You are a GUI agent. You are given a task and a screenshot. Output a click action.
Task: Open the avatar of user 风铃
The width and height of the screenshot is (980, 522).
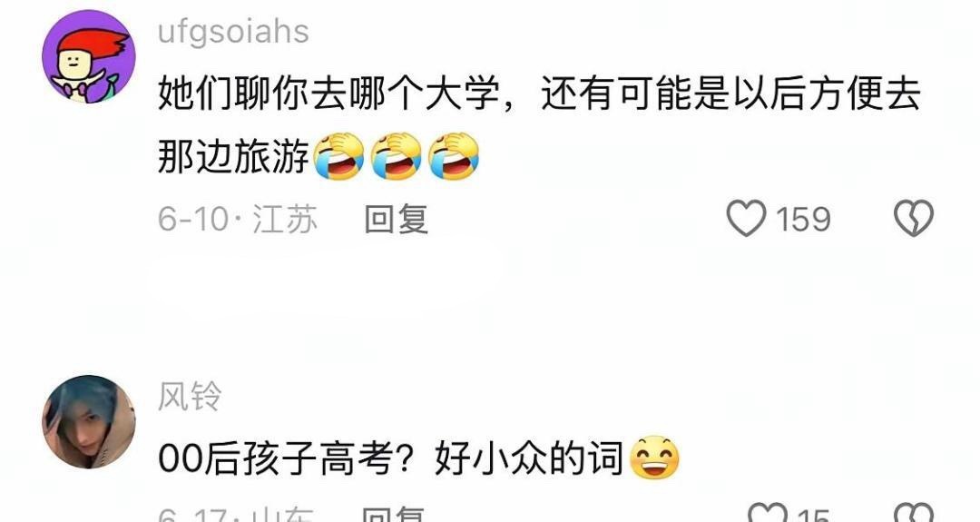click(89, 422)
